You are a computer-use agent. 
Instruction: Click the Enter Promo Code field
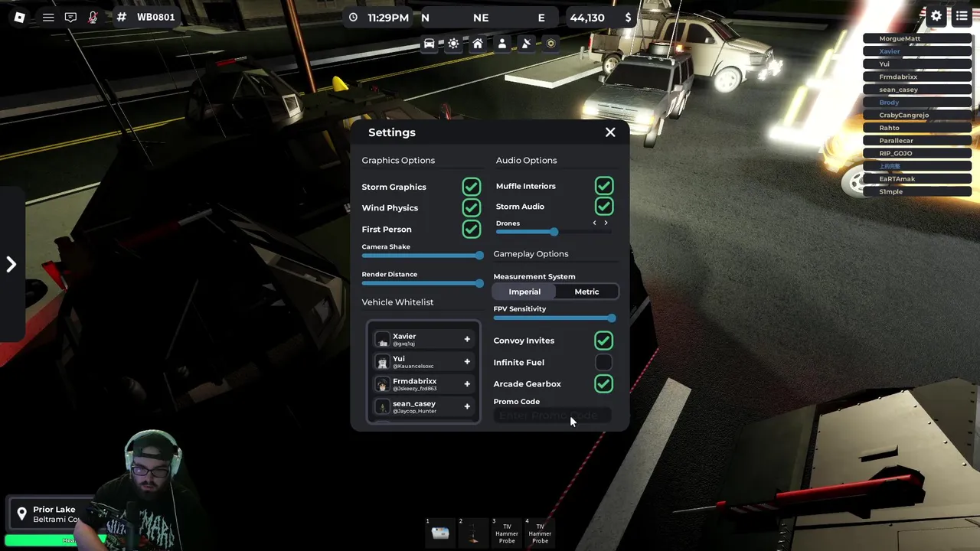(552, 416)
